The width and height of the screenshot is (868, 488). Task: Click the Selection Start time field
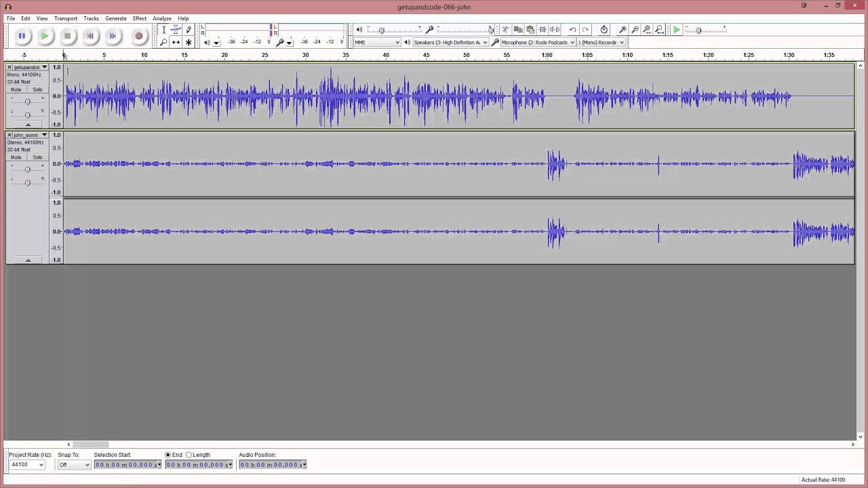click(127, 464)
